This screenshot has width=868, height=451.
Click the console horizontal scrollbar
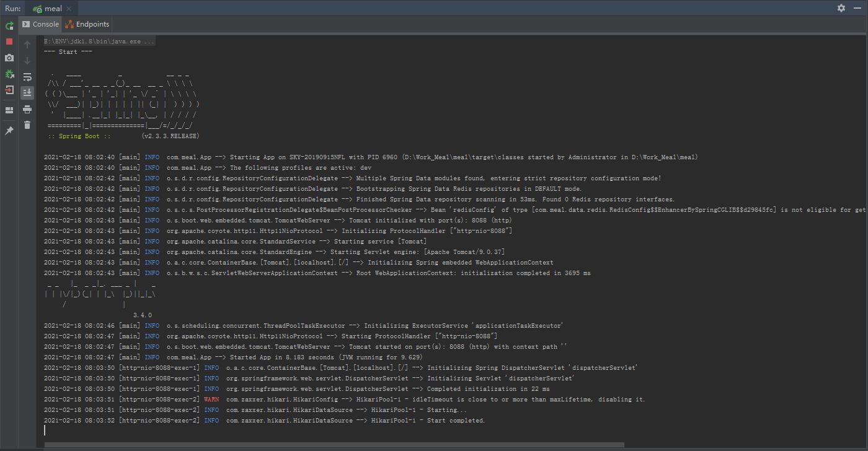pos(334,445)
